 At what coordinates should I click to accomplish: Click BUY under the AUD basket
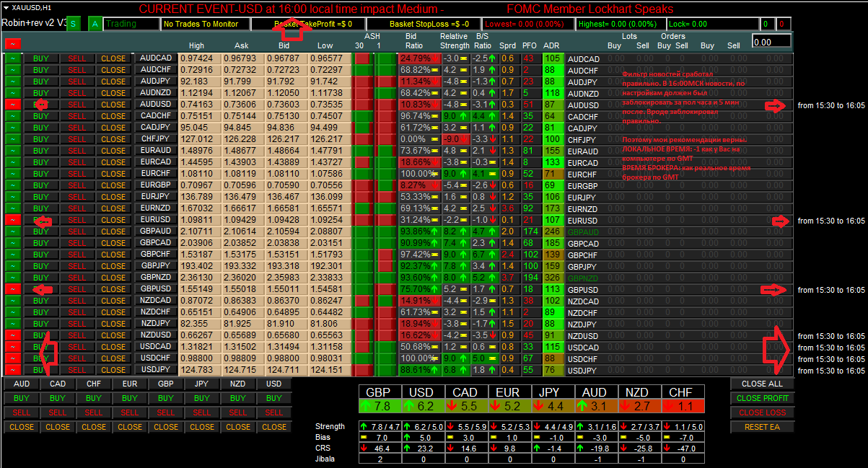pos(22,398)
